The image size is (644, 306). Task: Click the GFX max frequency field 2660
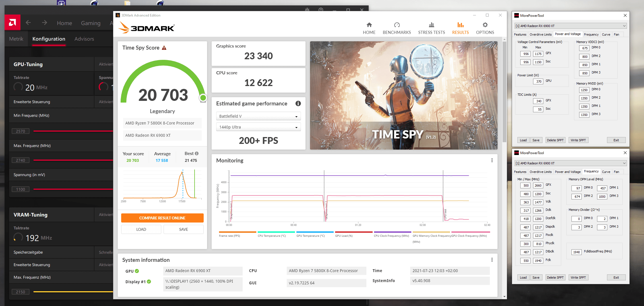pos(538,185)
